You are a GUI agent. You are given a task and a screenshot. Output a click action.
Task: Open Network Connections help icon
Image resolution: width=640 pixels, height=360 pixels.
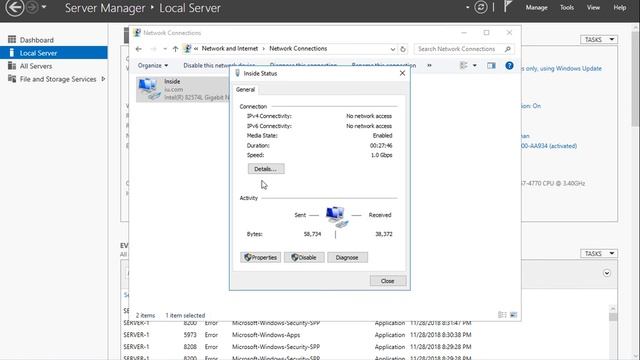click(509, 65)
